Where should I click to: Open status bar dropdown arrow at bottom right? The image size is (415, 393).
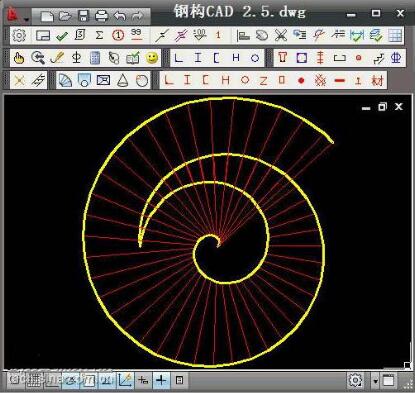tap(376, 381)
